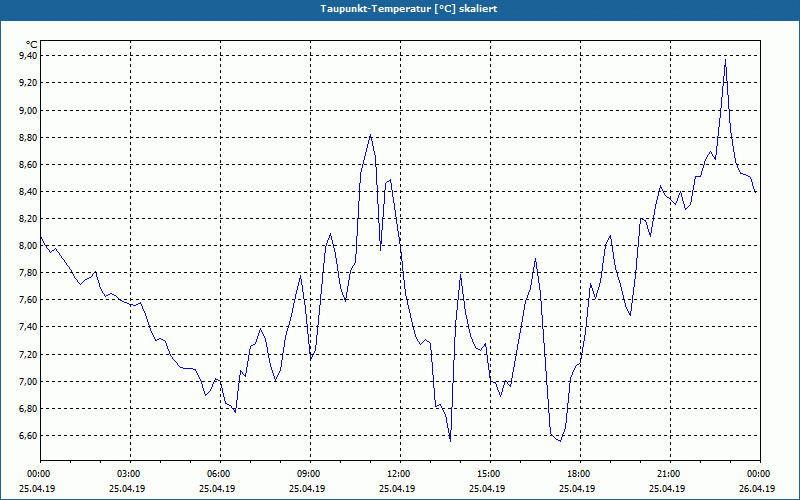Click the 06:00 time label
The image size is (800, 500).
220,474
